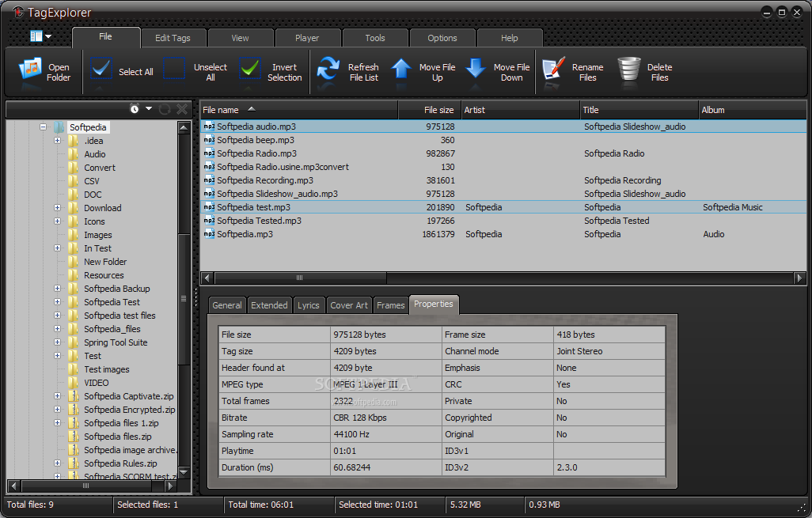The height and width of the screenshot is (518, 812).
Task: Expand the .idea folder node
Action: (58, 140)
